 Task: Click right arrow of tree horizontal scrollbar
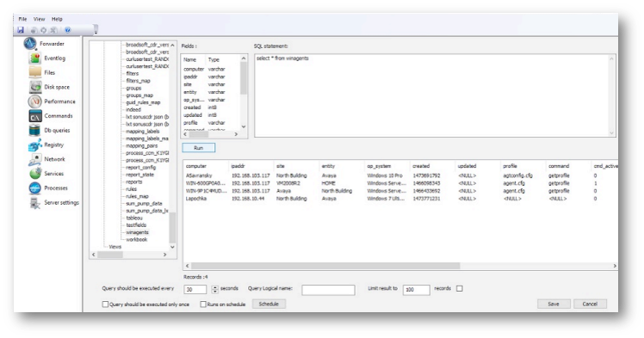(165, 255)
